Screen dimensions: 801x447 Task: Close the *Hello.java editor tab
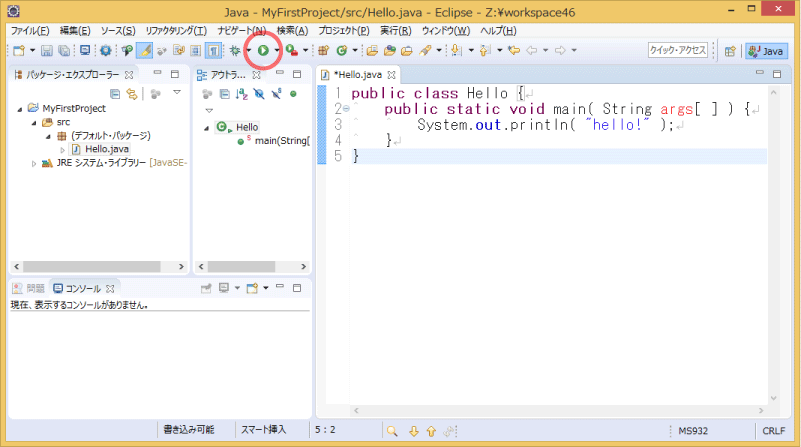click(391, 75)
